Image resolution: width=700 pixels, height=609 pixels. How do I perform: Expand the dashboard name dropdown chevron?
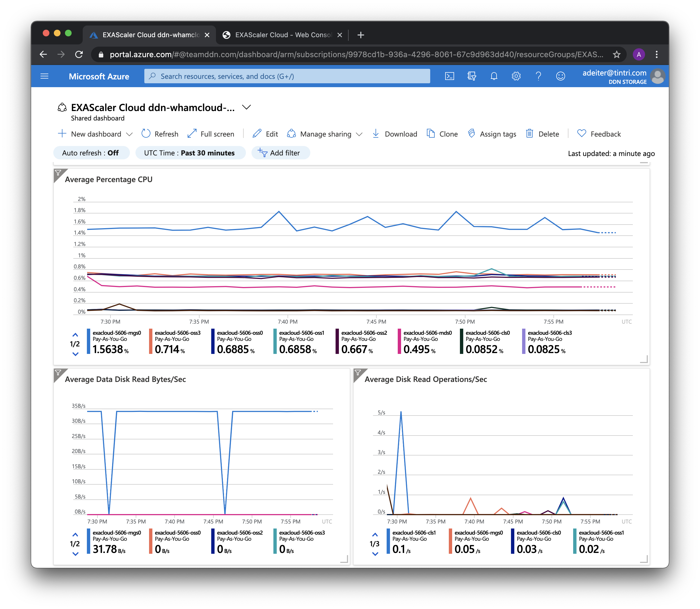click(246, 107)
